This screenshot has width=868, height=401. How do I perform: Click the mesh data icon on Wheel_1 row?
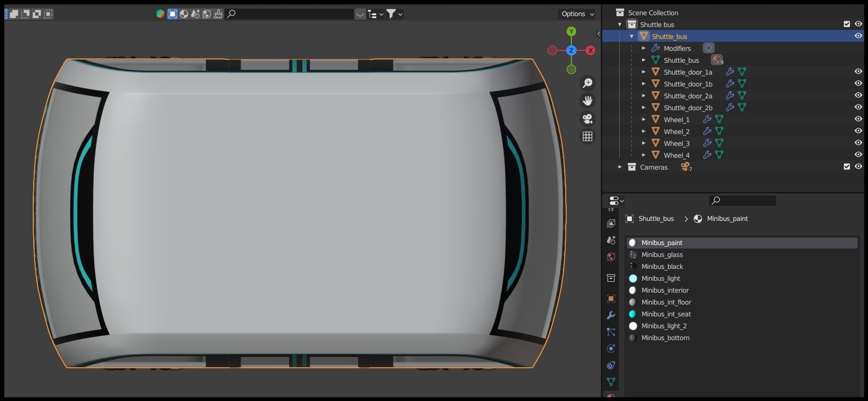719,119
